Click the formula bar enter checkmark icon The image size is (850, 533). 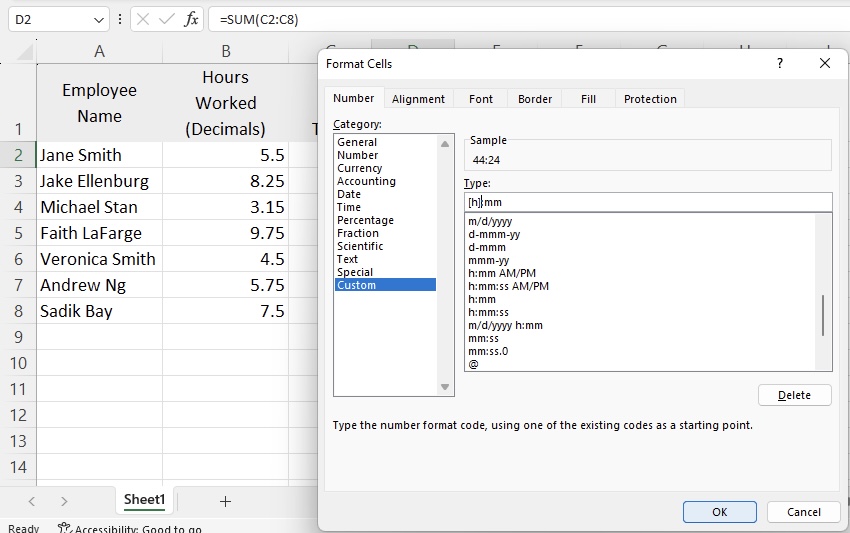(166, 20)
